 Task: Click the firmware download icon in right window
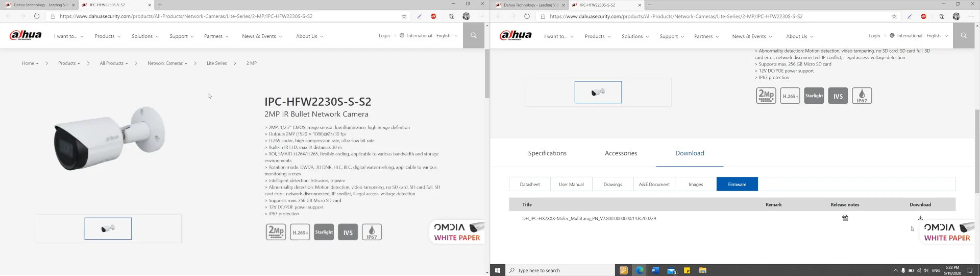[x=920, y=218]
